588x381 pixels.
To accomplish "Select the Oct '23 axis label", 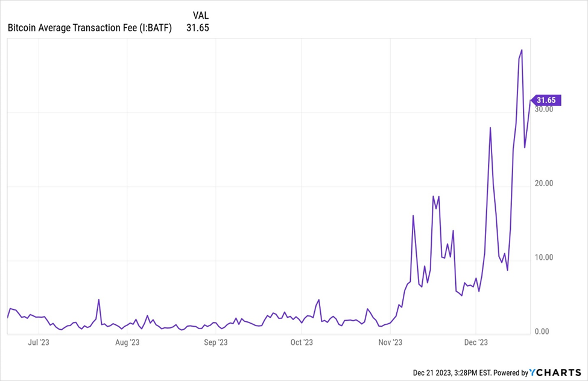I will [x=301, y=342].
